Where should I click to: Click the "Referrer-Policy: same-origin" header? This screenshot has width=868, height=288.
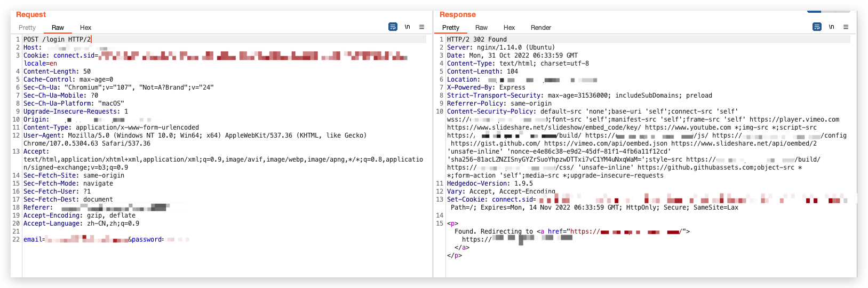click(499, 103)
